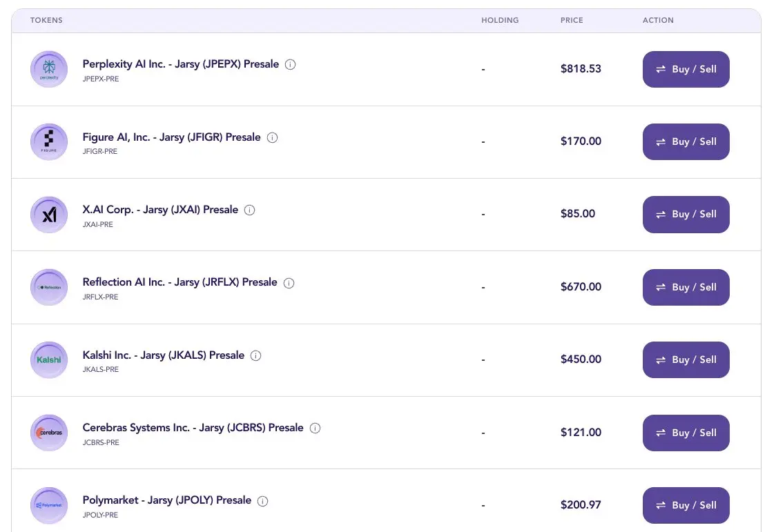Click the Reflection AI token logo

click(49, 287)
